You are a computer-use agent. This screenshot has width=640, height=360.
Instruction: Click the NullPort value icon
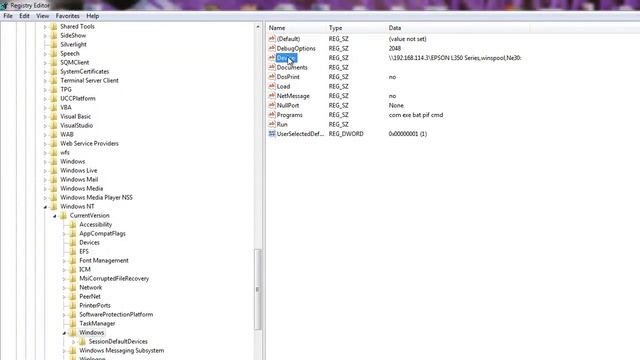pos(272,105)
